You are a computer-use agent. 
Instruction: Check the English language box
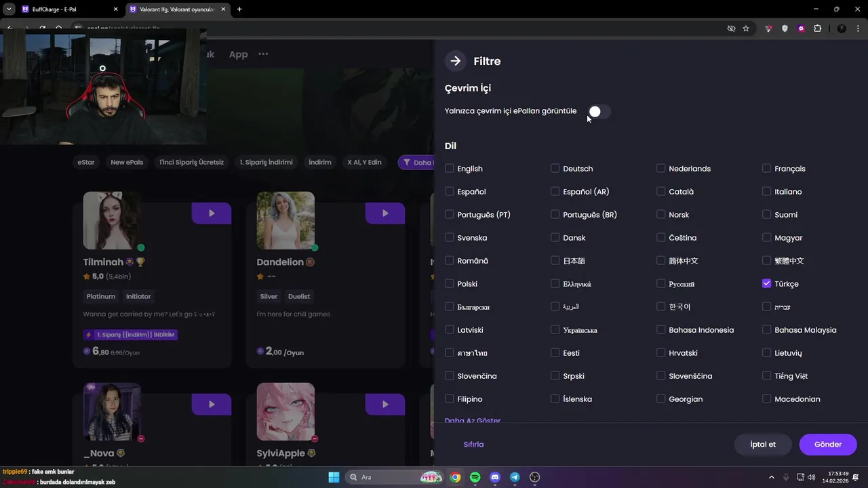pos(449,168)
